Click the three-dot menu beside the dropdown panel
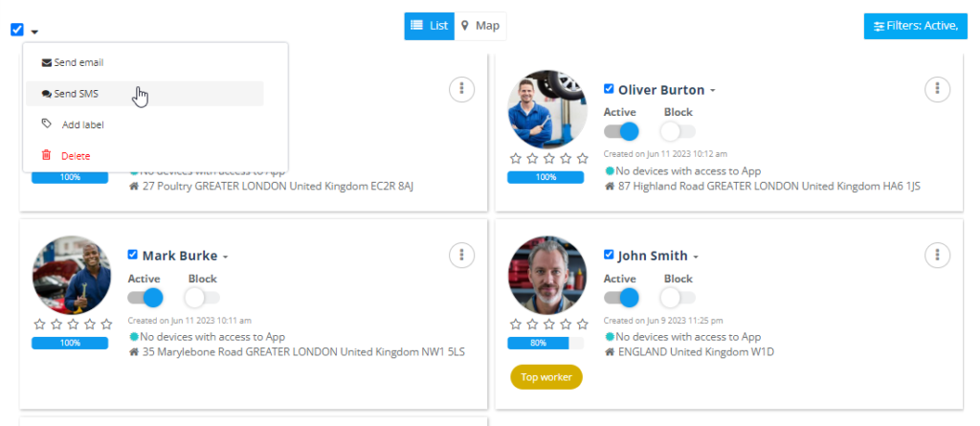 click(x=461, y=89)
